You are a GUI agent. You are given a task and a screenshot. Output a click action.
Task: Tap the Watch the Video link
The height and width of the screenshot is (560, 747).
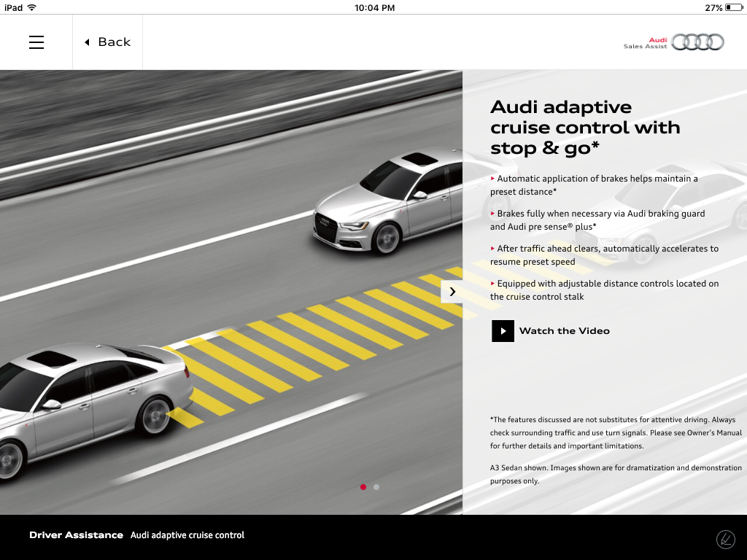pyautogui.click(x=564, y=331)
